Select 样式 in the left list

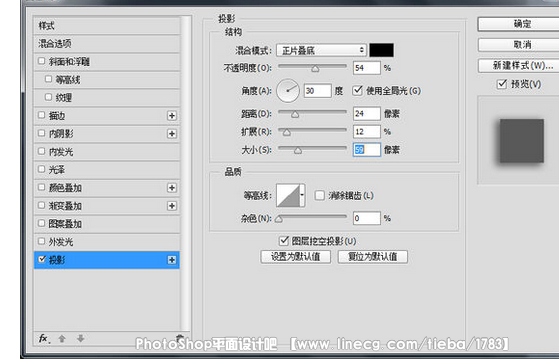click(107, 26)
